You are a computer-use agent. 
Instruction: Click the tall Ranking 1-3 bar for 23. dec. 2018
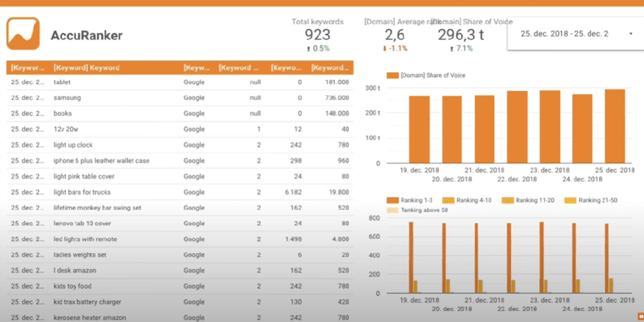click(542, 257)
